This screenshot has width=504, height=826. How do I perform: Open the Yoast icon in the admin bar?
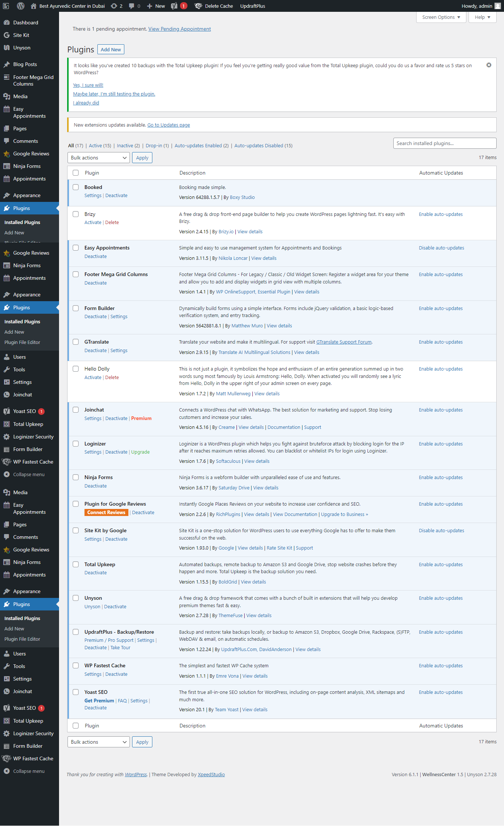click(175, 6)
